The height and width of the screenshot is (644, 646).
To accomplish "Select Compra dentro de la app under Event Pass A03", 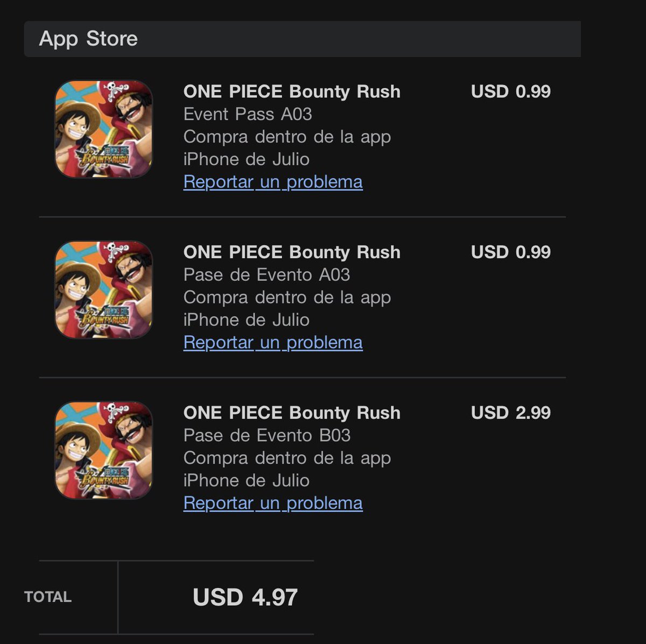I will [x=287, y=137].
